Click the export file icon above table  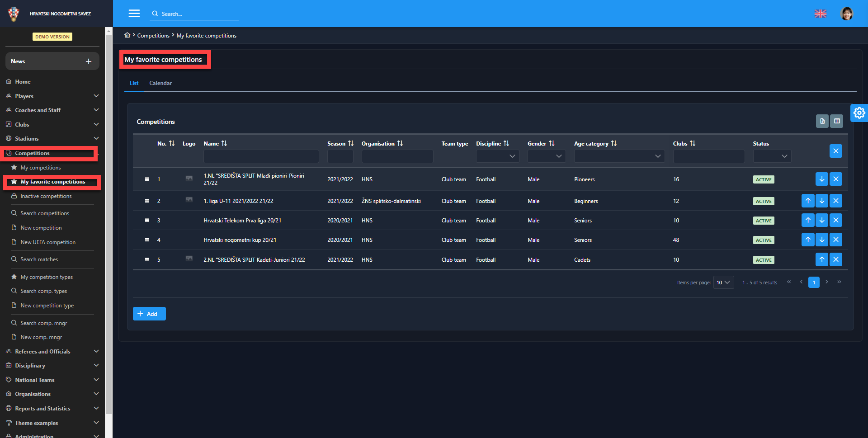[x=822, y=121]
